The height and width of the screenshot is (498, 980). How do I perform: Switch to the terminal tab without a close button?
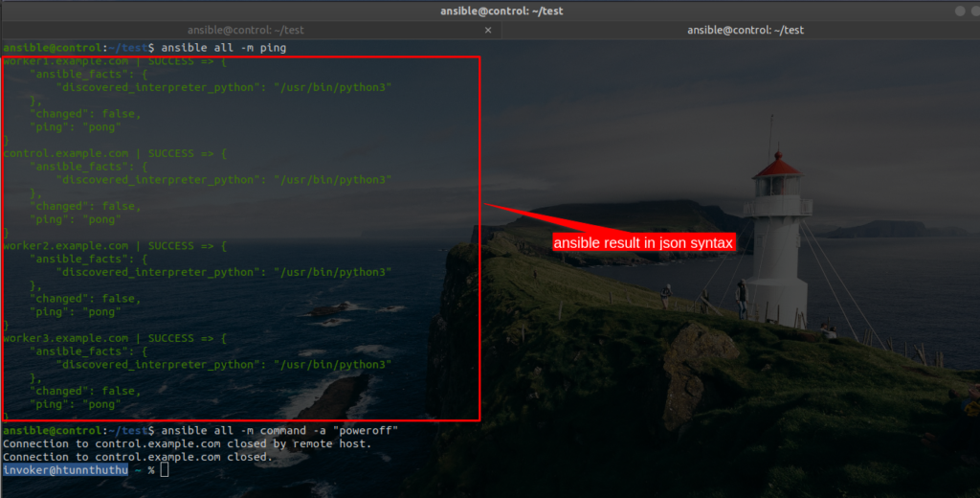tap(745, 30)
